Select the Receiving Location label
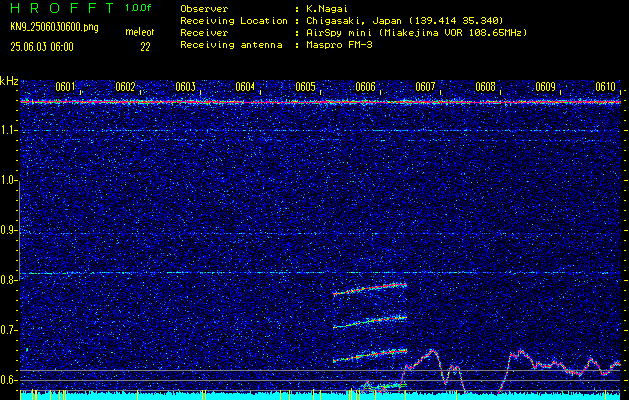The image size is (629, 400). coord(234,20)
